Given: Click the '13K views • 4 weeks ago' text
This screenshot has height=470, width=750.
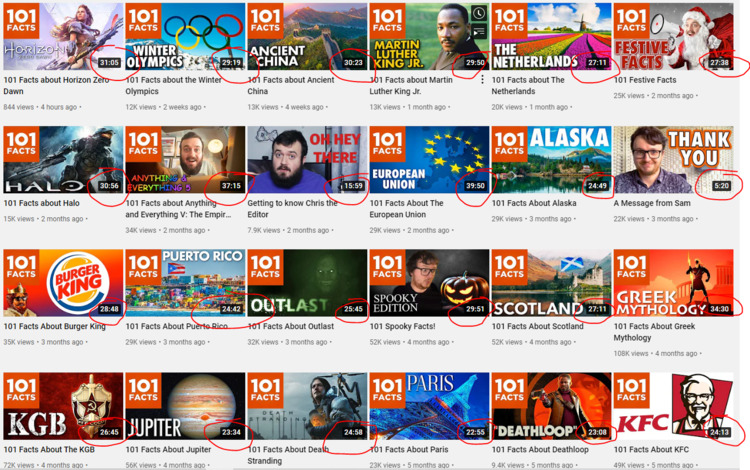Looking at the screenshot, I should pos(286,107).
